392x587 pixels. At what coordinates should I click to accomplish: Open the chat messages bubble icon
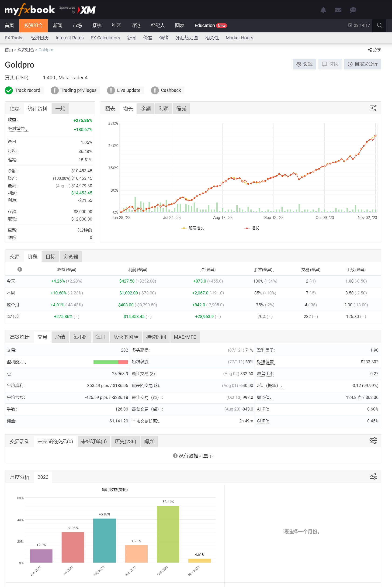(353, 10)
